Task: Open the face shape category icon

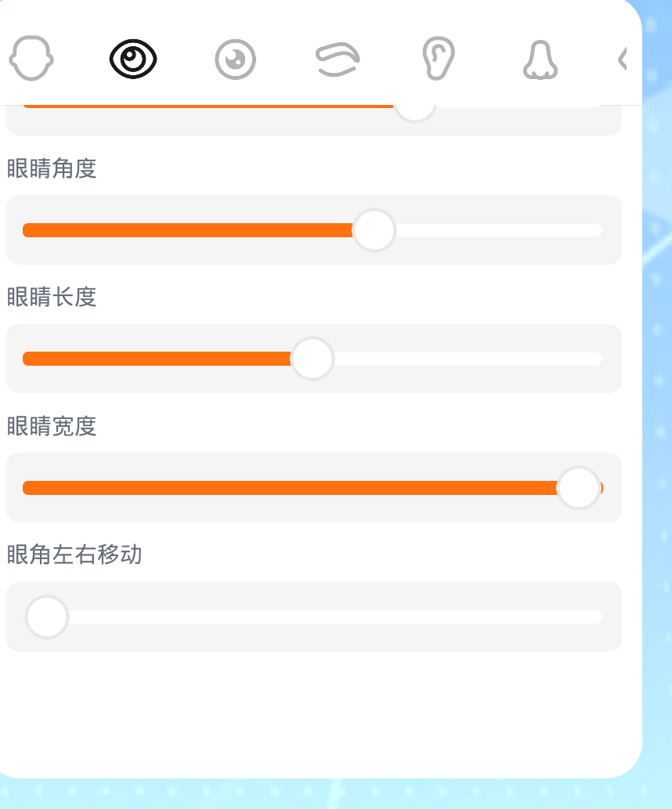Action: 31,60
